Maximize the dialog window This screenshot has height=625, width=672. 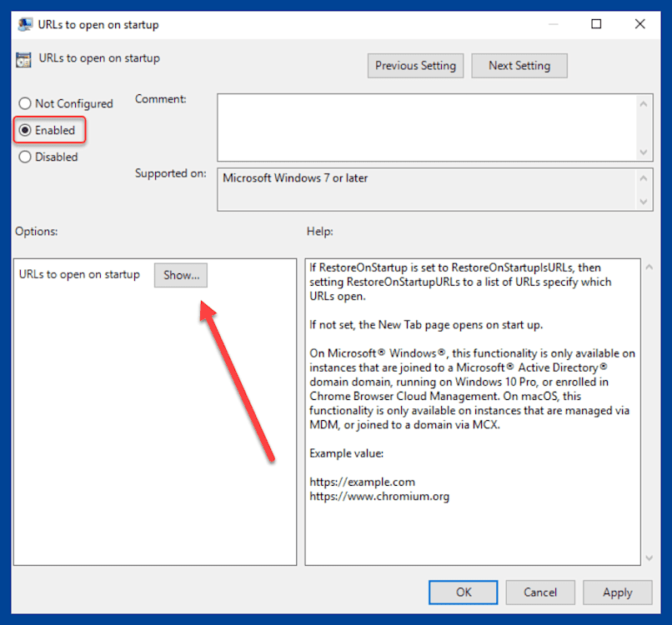[596, 24]
